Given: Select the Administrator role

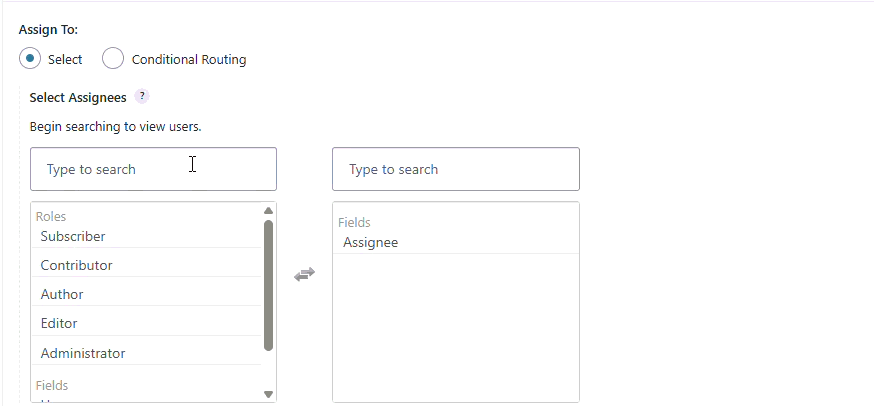Looking at the screenshot, I should (x=83, y=353).
